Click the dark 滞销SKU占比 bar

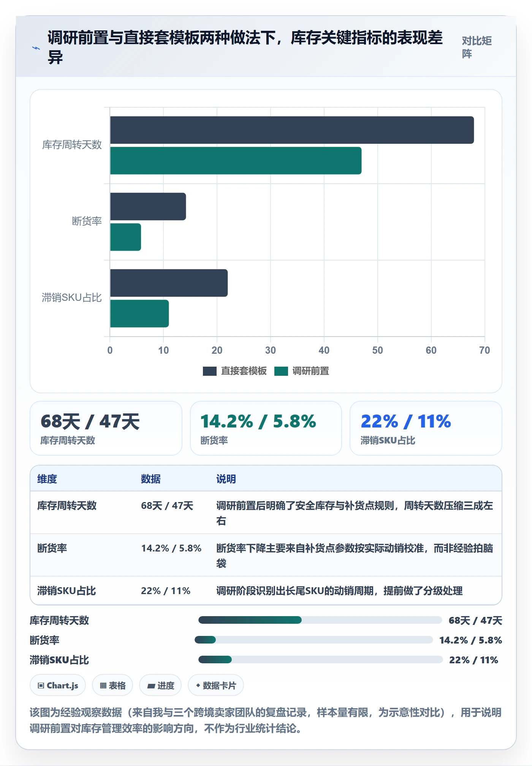click(169, 283)
